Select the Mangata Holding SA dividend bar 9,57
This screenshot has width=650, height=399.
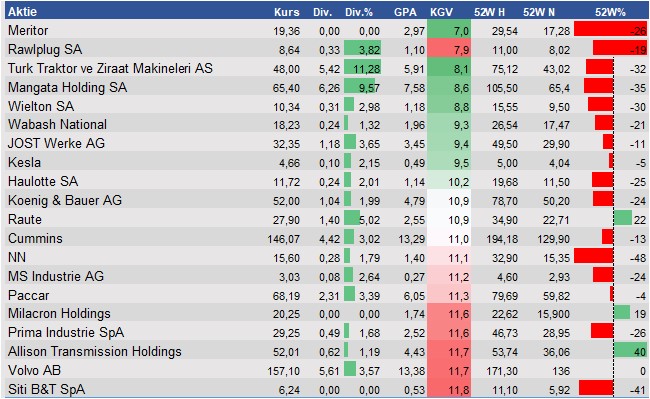click(x=359, y=86)
